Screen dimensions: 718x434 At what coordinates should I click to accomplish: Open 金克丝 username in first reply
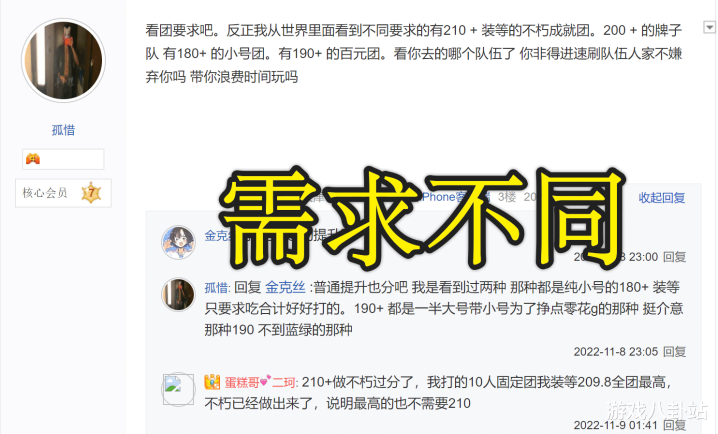click(217, 236)
